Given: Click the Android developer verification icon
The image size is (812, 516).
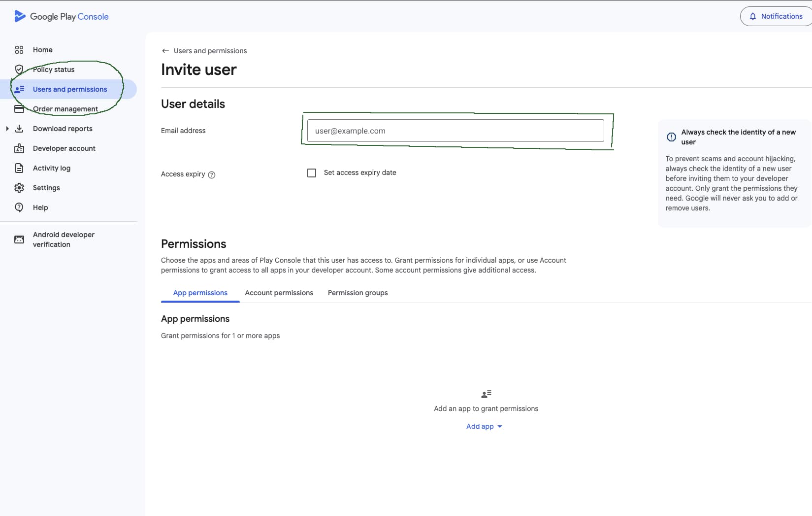Looking at the screenshot, I should (19, 240).
